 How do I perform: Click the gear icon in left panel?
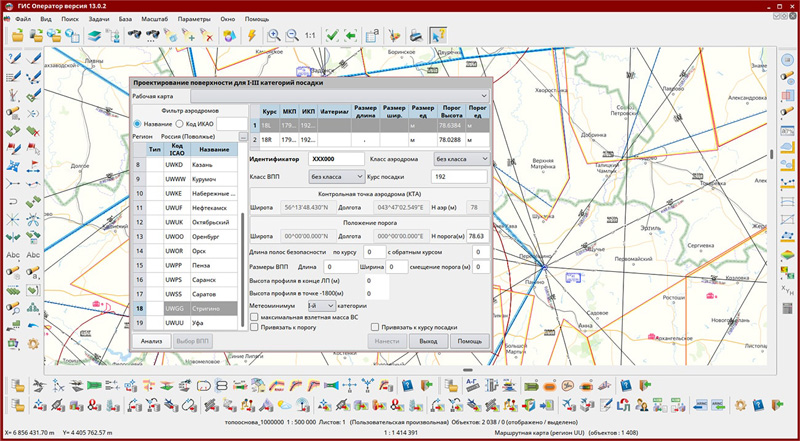point(33,344)
